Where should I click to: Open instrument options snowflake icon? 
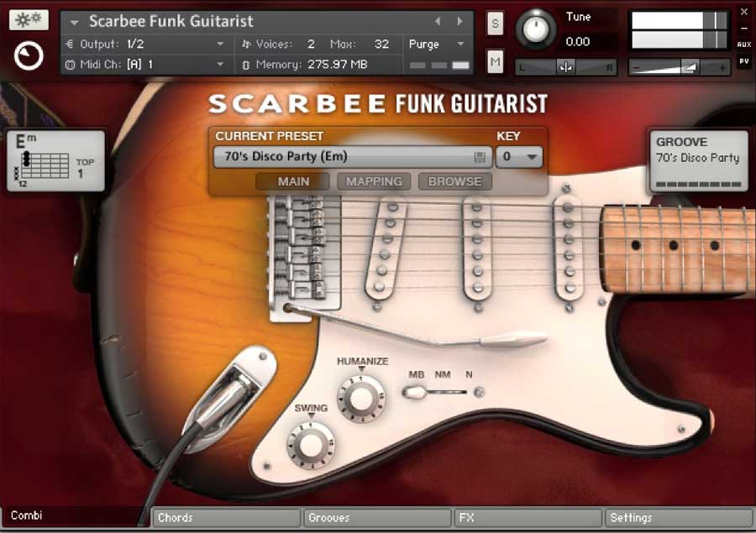click(29, 20)
